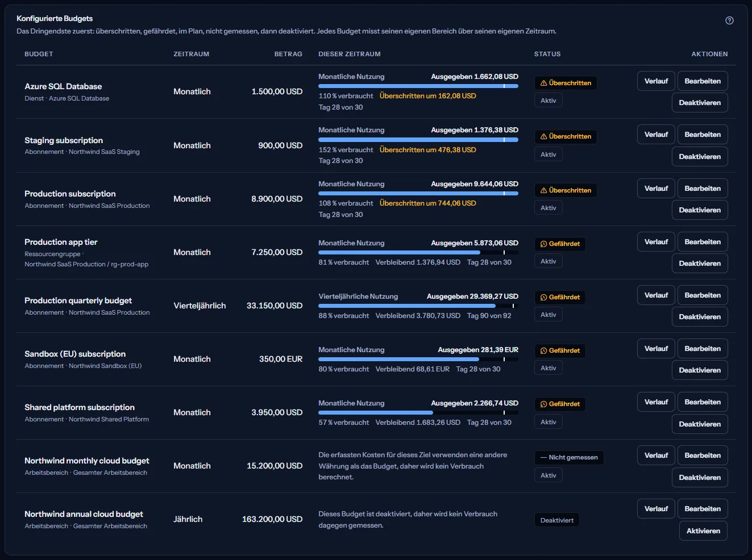Open Verlauf for Staging subscription
The width and height of the screenshot is (752, 560).
656,135
